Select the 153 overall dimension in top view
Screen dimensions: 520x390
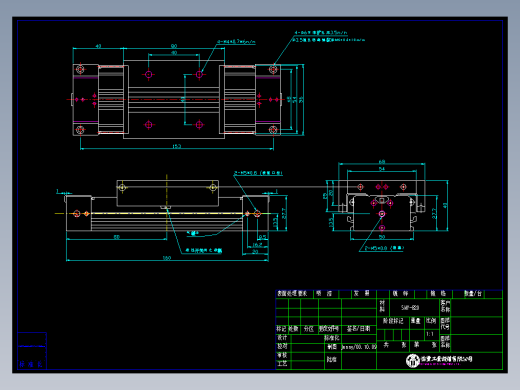pyautogui.click(x=177, y=146)
